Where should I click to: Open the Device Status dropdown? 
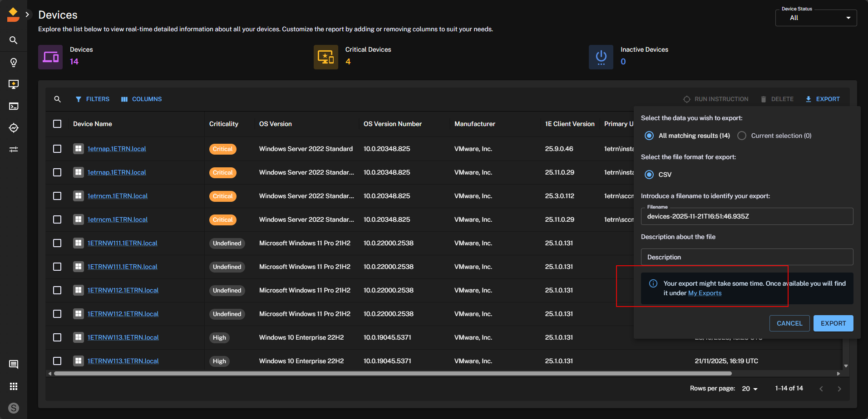tap(816, 18)
